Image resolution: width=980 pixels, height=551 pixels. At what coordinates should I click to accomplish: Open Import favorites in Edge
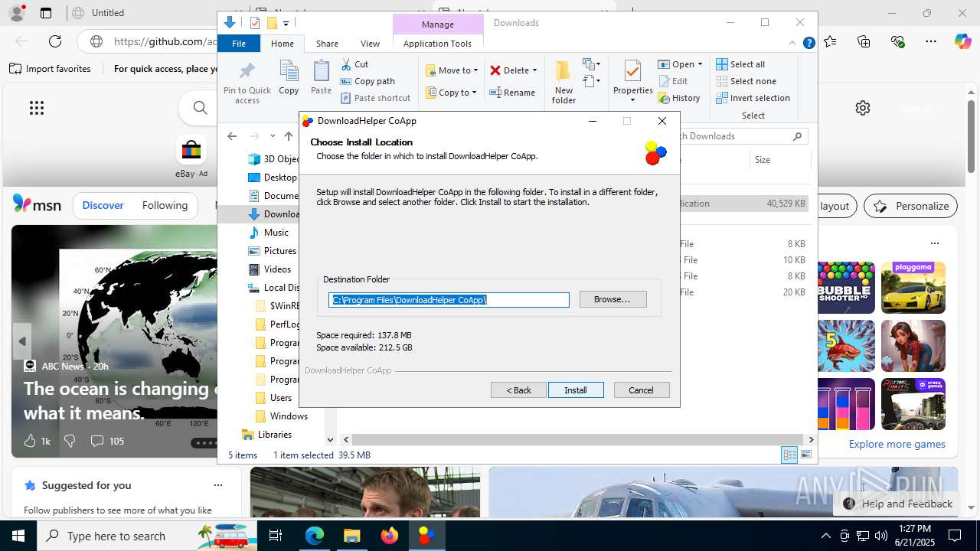51,69
